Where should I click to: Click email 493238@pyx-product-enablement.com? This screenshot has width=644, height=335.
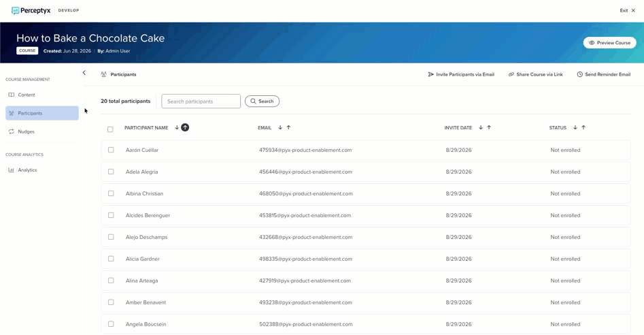pos(305,302)
